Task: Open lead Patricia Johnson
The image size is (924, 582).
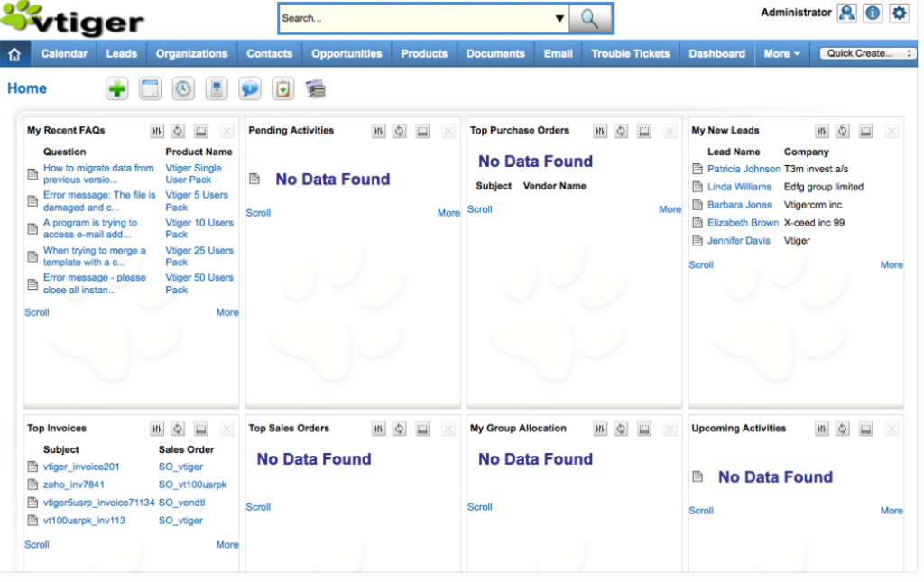Action: (x=744, y=169)
